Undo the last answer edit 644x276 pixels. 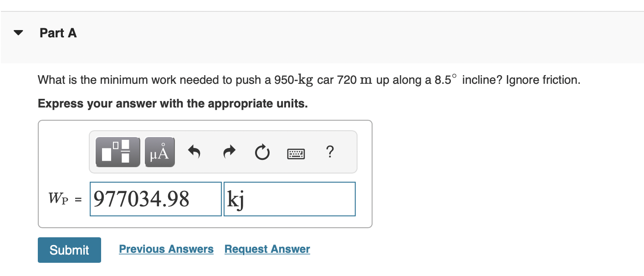pos(194,152)
